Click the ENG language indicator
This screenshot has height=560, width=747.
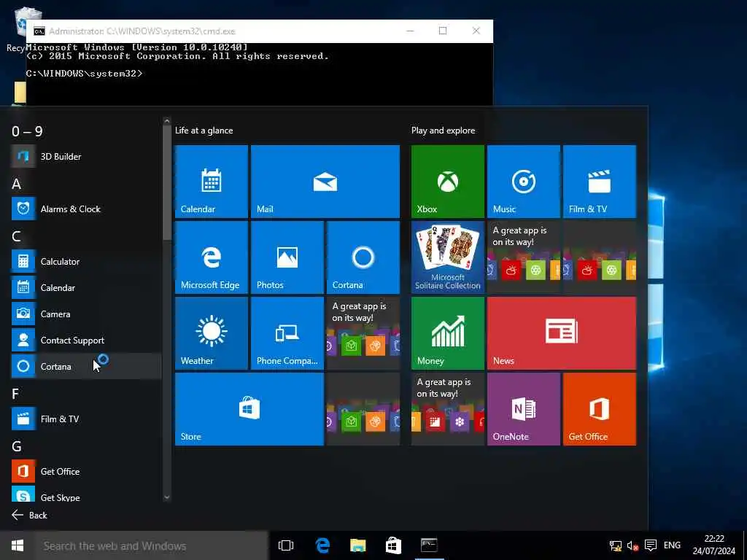coord(672,545)
